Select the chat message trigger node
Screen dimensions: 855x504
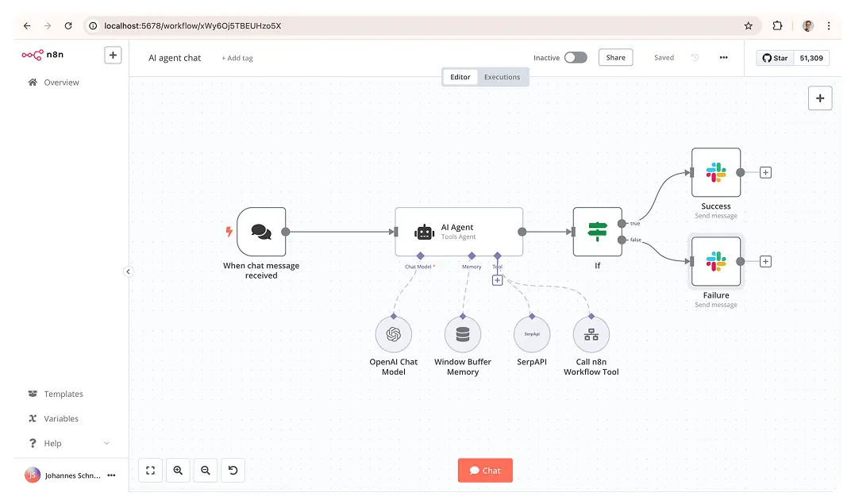pos(262,232)
